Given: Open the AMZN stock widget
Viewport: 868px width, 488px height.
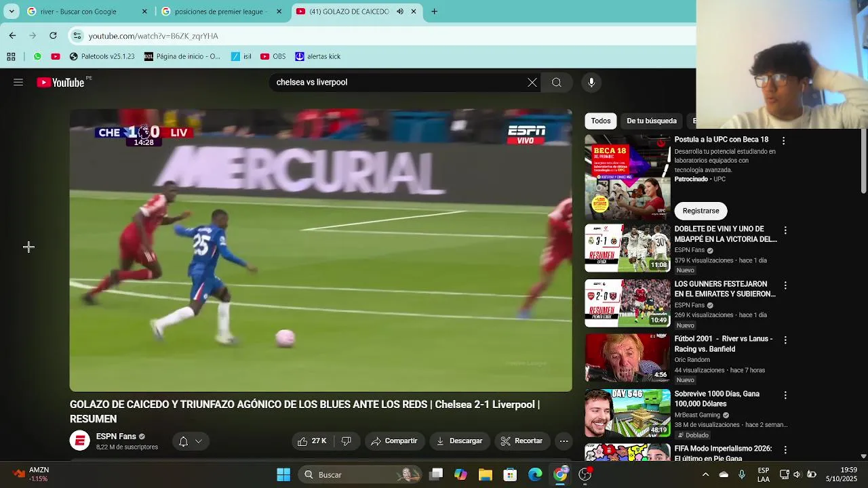Looking at the screenshot, I should (x=31, y=474).
